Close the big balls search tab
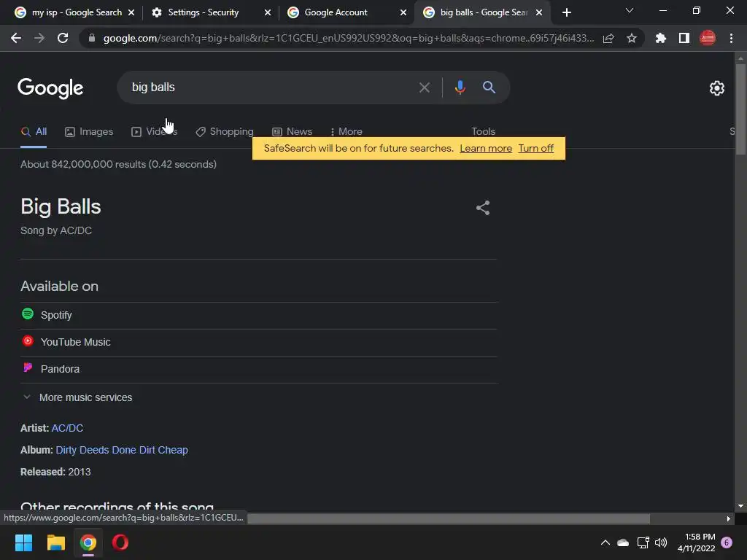The height and width of the screenshot is (560, 747). (x=539, y=12)
